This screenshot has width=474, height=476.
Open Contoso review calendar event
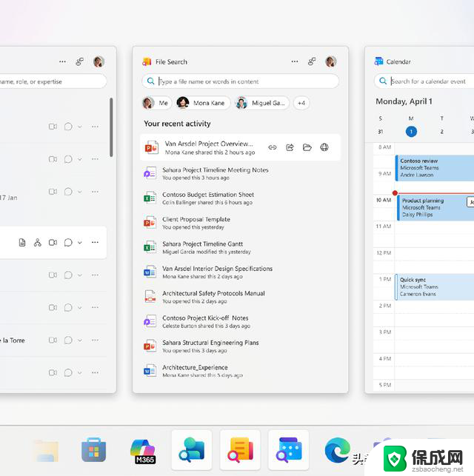[x=435, y=168]
